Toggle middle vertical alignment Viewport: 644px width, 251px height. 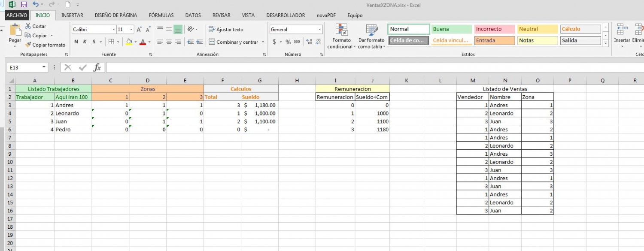point(169,29)
